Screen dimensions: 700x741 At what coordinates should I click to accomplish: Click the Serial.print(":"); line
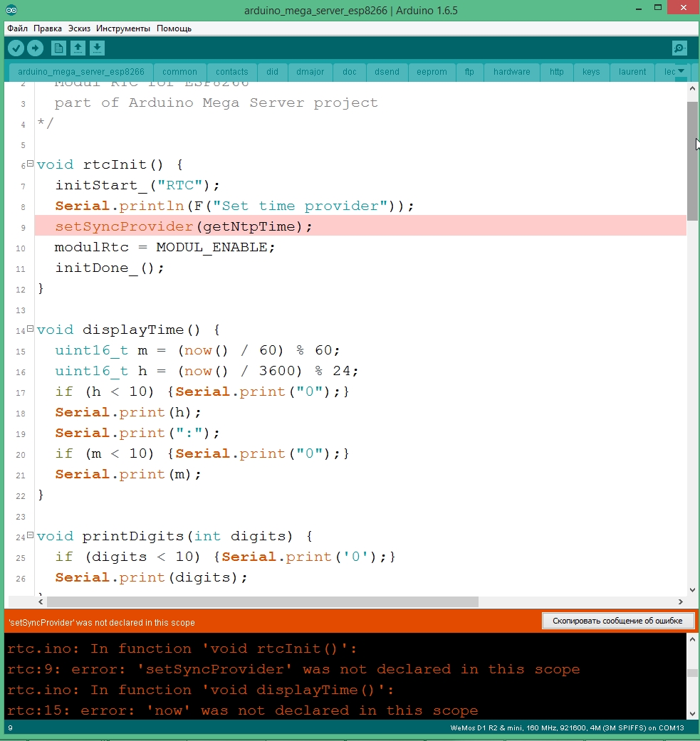(x=137, y=433)
